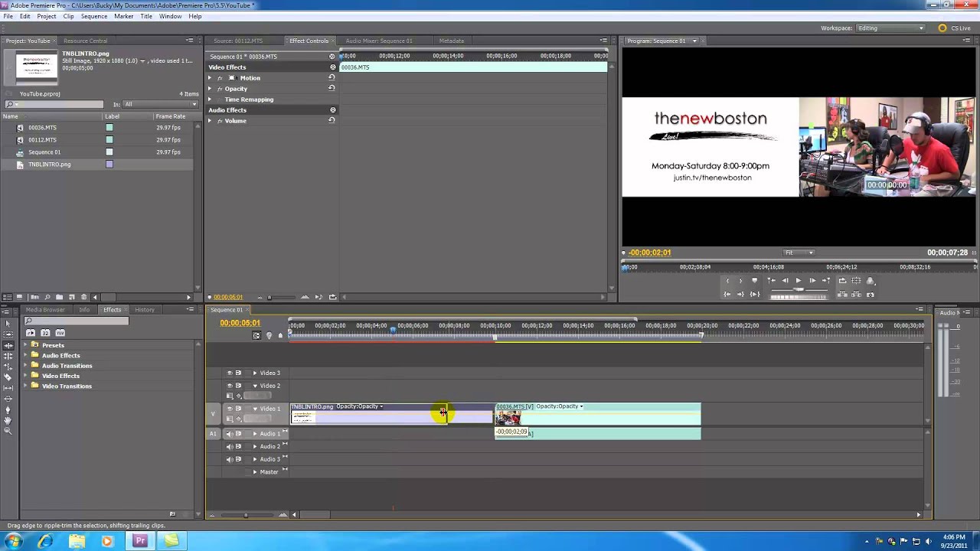Switch to Audio Mixer: Sequence 01 tab

pos(378,41)
